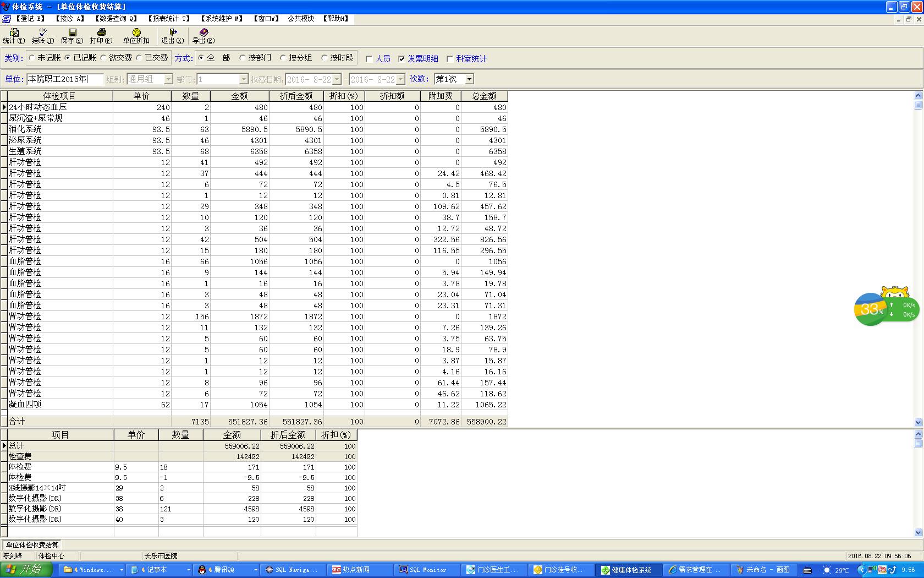The image size is (924, 578).
Task: Enable the 科室统计 checkbox
Action: click(x=450, y=59)
